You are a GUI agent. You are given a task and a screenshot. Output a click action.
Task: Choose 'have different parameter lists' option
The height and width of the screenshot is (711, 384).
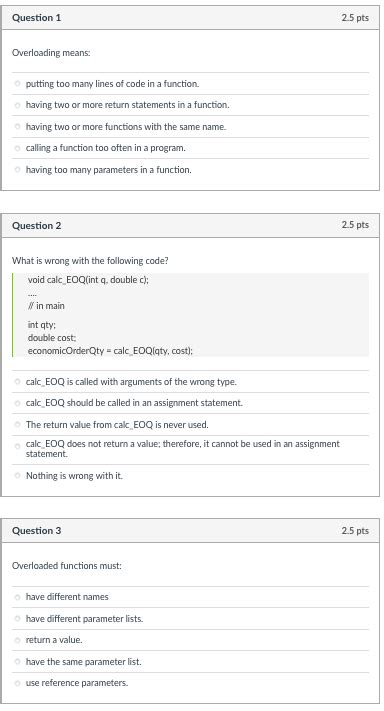point(17,619)
